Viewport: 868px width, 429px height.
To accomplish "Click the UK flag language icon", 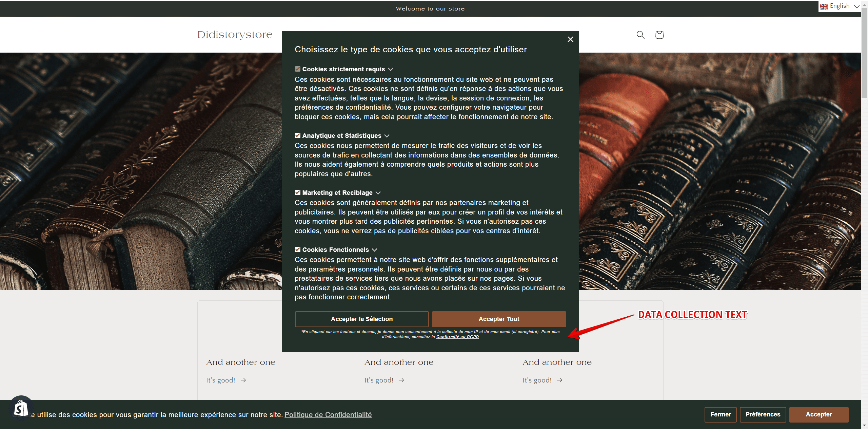I will [824, 6].
